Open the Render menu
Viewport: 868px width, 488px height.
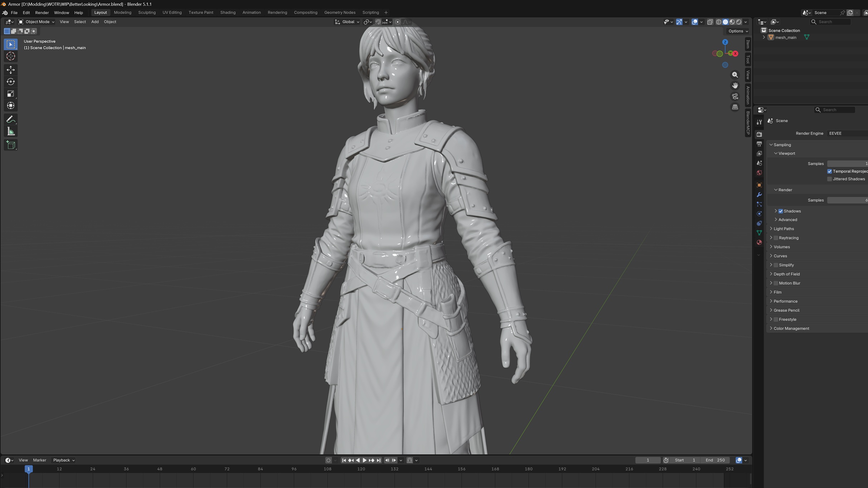42,13
